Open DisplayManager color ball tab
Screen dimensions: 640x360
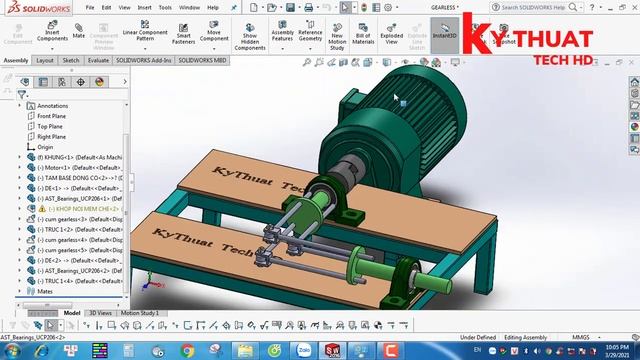click(x=99, y=82)
